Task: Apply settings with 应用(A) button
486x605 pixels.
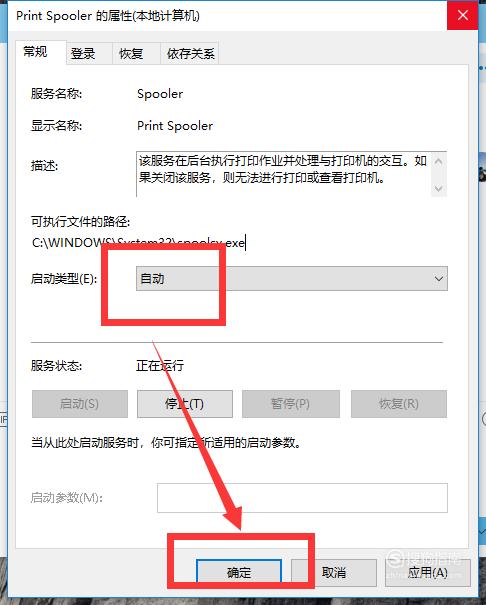Action: pos(427,572)
